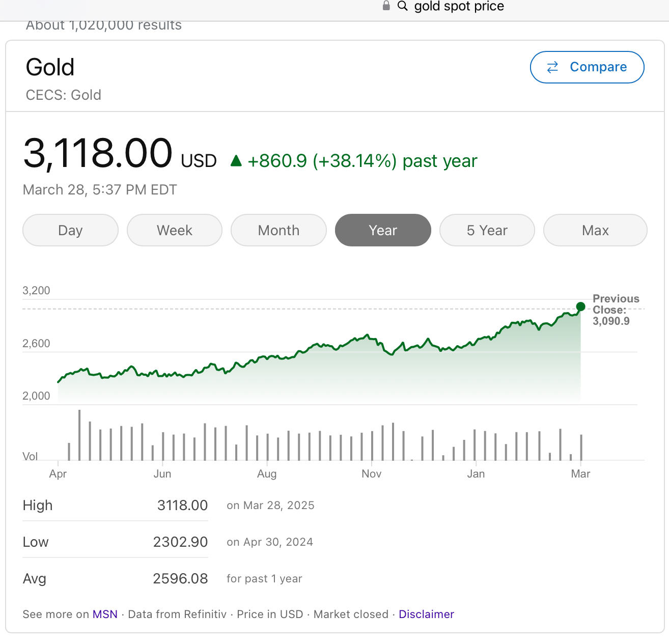Click the lock icon in the address bar
The image size is (669, 644).
386,6
